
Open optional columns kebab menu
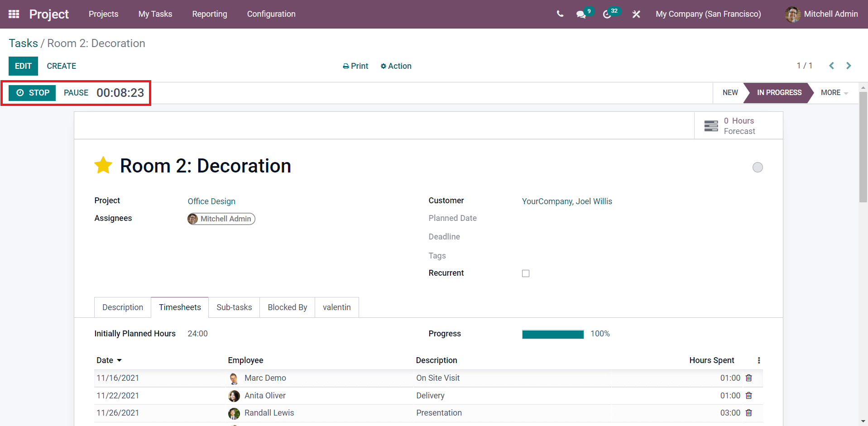[759, 360]
